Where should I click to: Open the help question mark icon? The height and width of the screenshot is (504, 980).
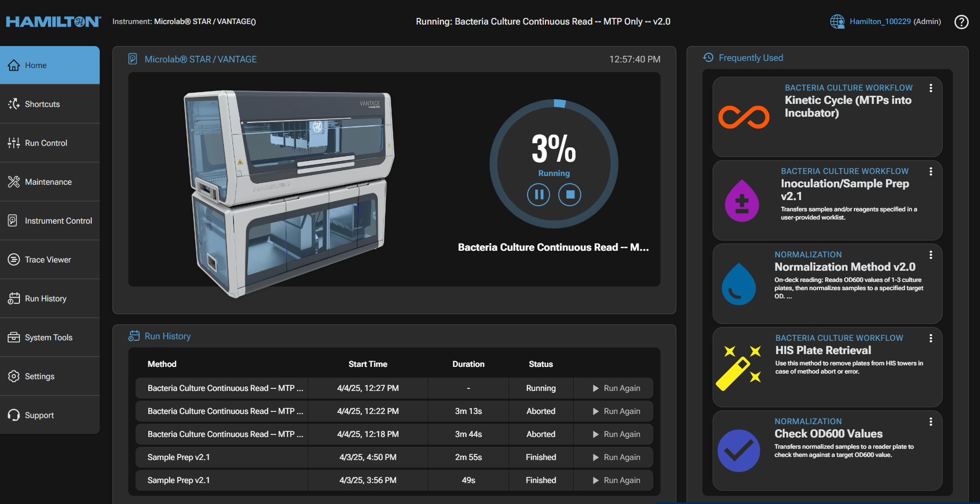pos(961,22)
